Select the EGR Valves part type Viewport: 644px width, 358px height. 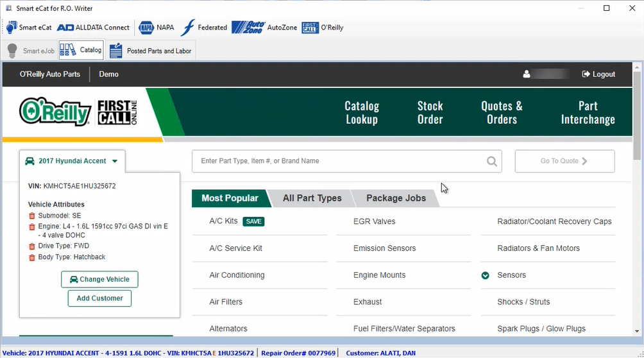pyautogui.click(x=374, y=221)
